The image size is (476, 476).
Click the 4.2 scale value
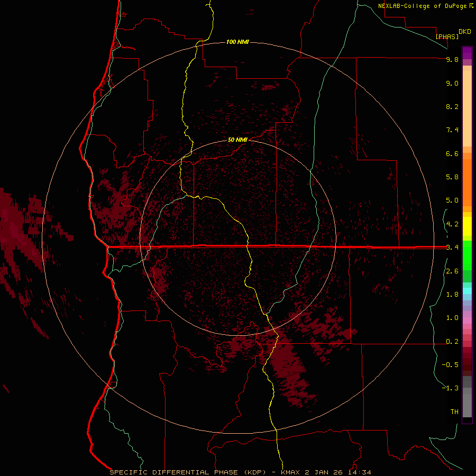[452, 224]
